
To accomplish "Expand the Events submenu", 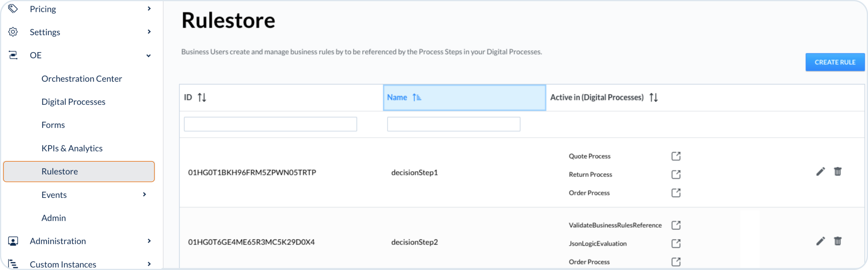I will (144, 194).
